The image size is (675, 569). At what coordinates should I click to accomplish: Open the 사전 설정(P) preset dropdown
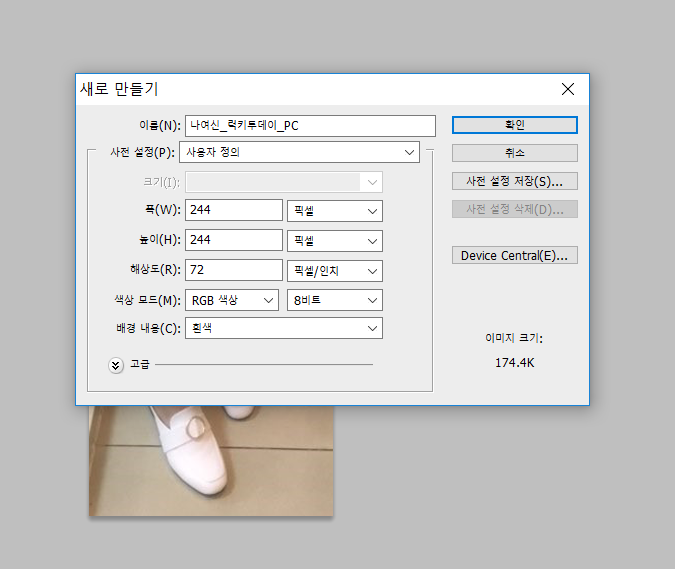pyautogui.click(x=299, y=152)
